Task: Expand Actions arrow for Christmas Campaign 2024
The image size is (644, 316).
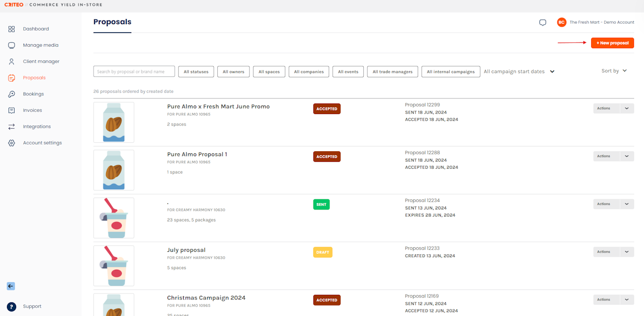Action: tap(627, 299)
